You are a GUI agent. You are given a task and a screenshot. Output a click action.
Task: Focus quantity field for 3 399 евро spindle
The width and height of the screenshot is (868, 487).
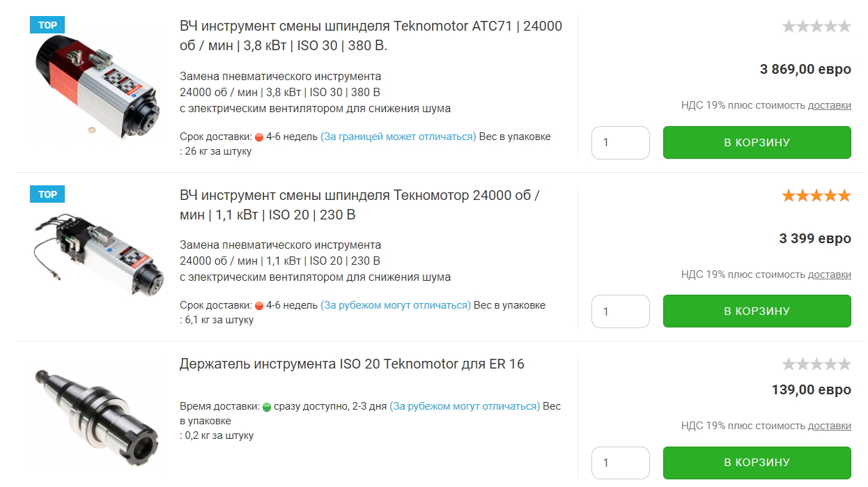pyautogui.click(x=620, y=311)
